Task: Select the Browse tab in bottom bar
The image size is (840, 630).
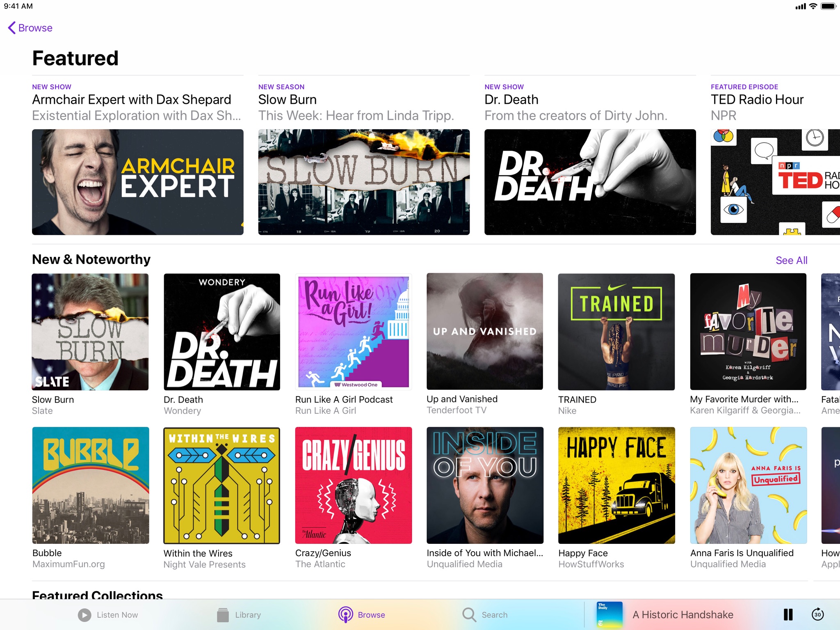Action: pyautogui.click(x=362, y=614)
